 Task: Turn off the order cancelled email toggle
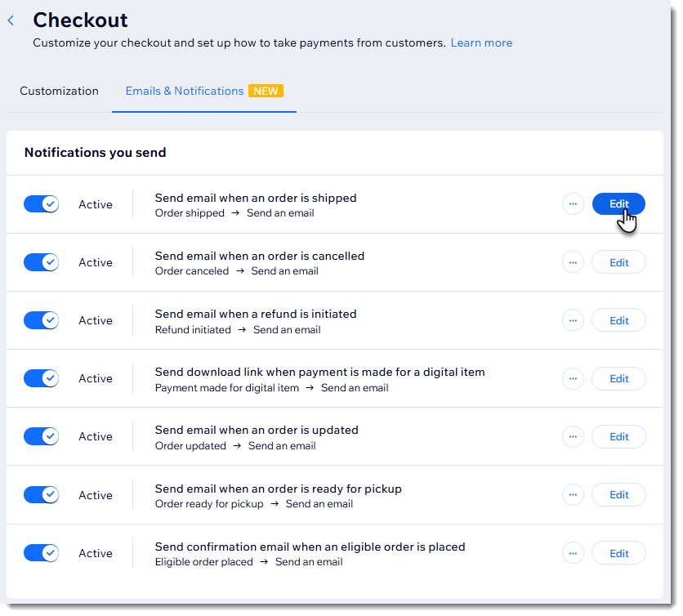pyautogui.click(x=41, y=262)
